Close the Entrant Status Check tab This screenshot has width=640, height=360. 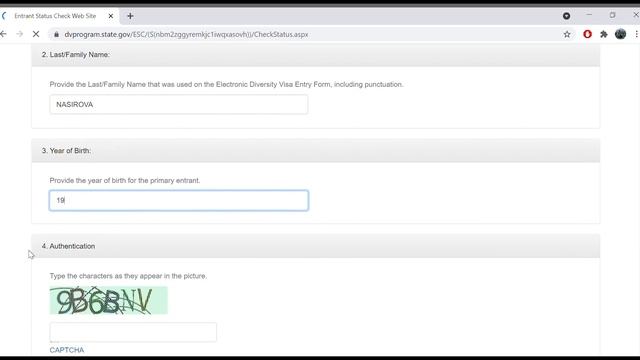tap(111, 16)
